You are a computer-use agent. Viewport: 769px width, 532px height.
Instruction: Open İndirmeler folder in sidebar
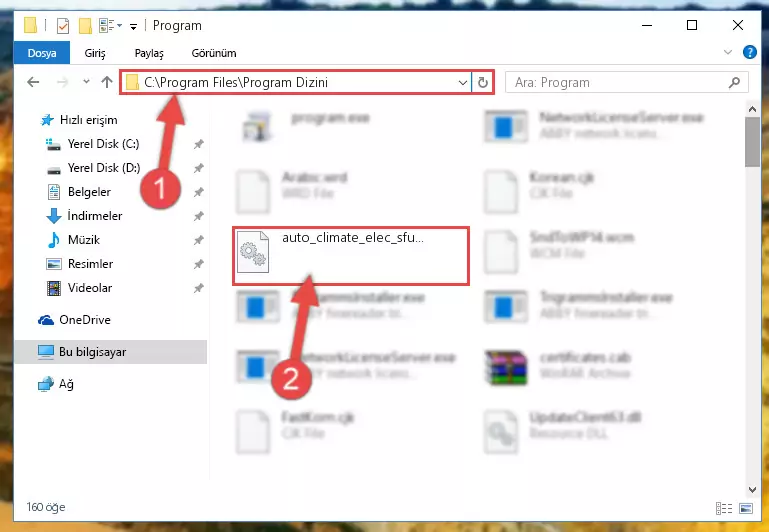tap(95, 216)
